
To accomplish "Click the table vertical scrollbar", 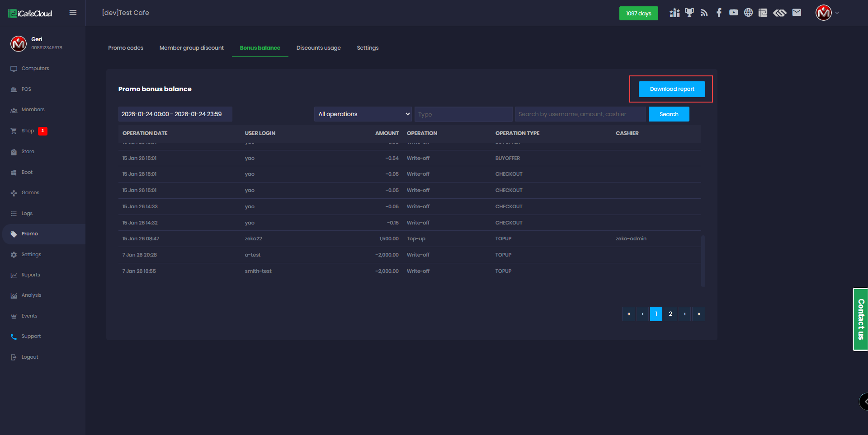I will [703, 261].
